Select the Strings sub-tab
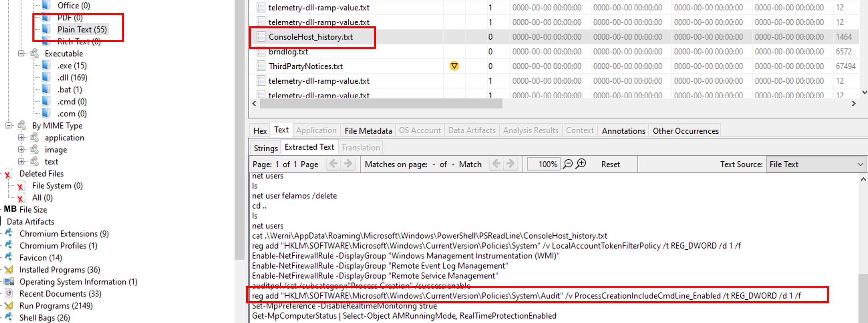This screenshot has width=868, height=323. tap(266, 148)
